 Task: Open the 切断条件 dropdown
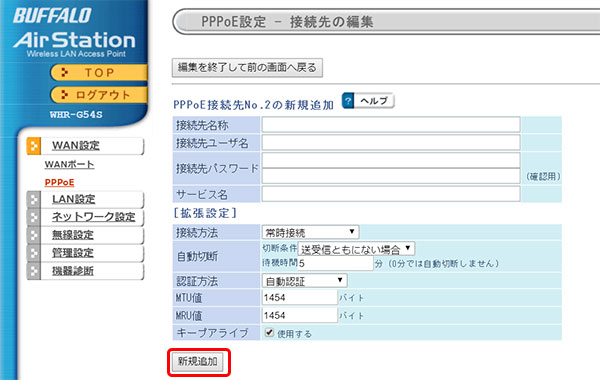(356, 249)
